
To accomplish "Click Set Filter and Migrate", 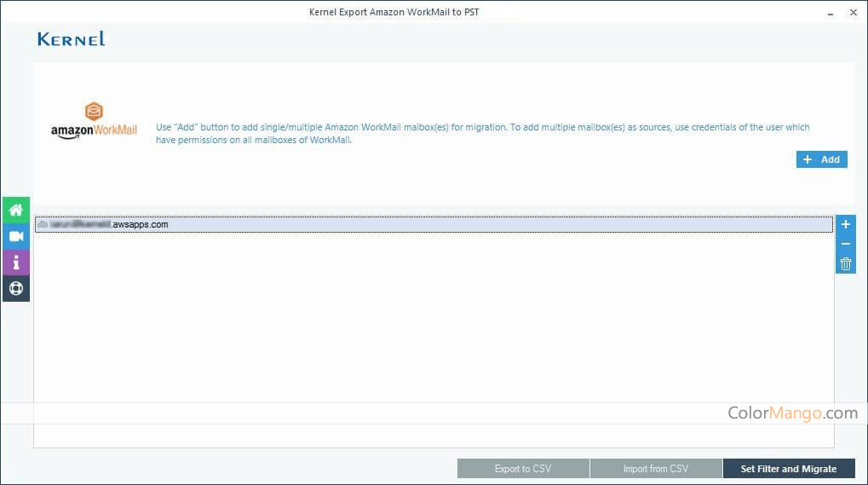I will pos(789,469).
